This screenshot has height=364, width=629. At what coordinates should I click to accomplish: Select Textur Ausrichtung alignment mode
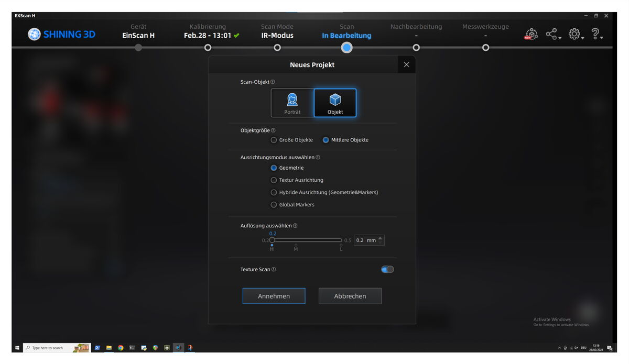click(x=297, y=180)
